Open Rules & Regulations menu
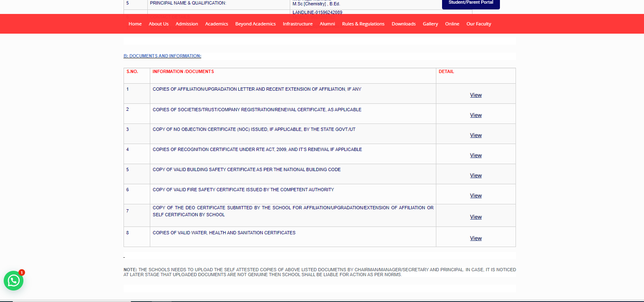The width and height of the screenshot is (644, 302). (363, 24)
